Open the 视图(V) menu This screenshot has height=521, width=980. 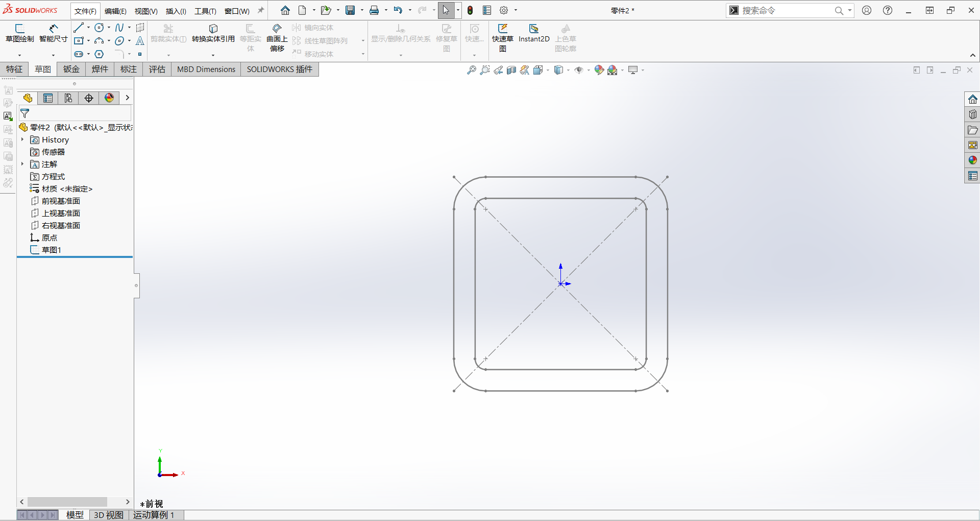pyautogui.click(x=146, y=11)
